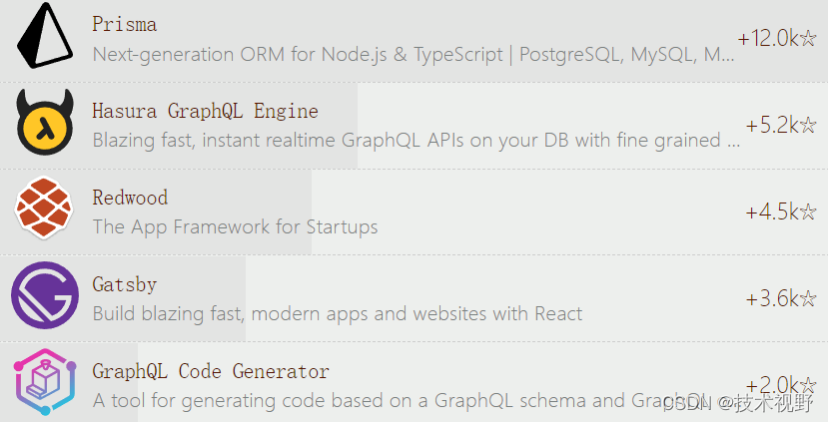828x422 pixels.
Task: Click the +3.6k star count
Action: (x=781, y=299)
